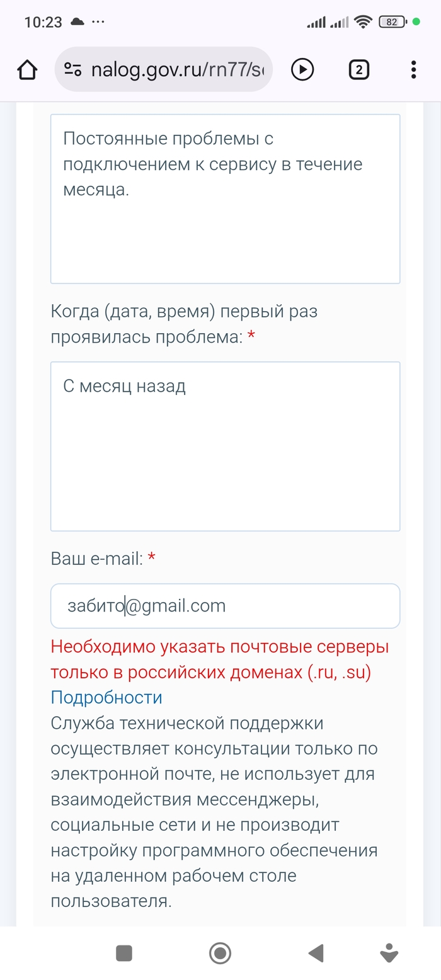Click the e-mail input field
441x980 pixels.
225,606
